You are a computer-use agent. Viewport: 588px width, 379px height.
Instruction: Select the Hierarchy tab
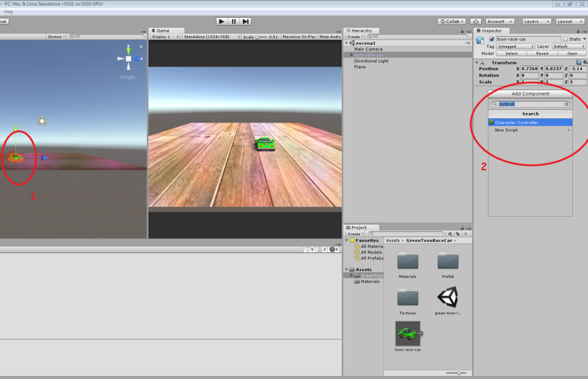pos(362,31)
